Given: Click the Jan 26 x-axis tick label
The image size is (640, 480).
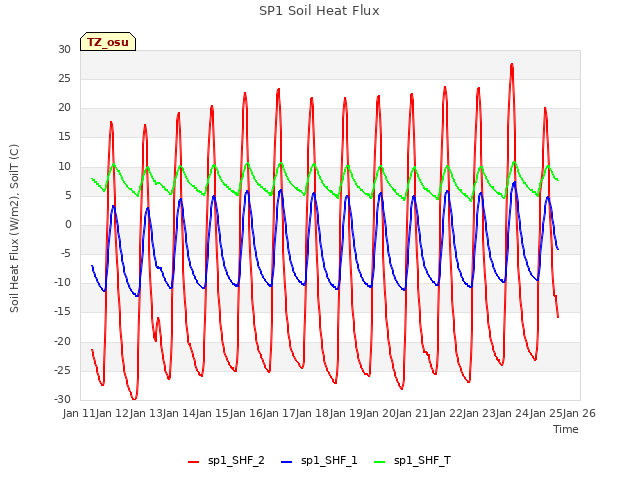Looking at the screenshot, I should coord(579,413).
